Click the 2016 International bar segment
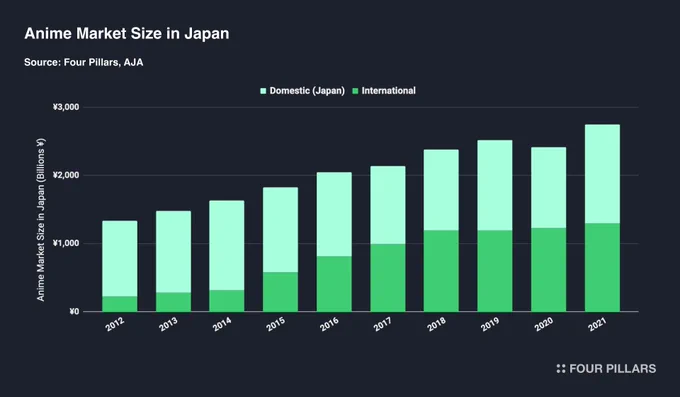The image size is (680, 397). [x=334, y=284]
